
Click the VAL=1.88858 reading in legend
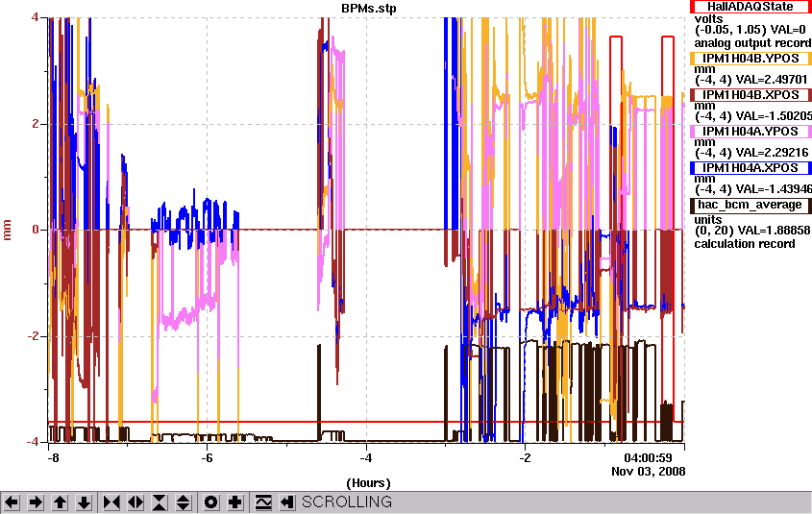point(773,230)
